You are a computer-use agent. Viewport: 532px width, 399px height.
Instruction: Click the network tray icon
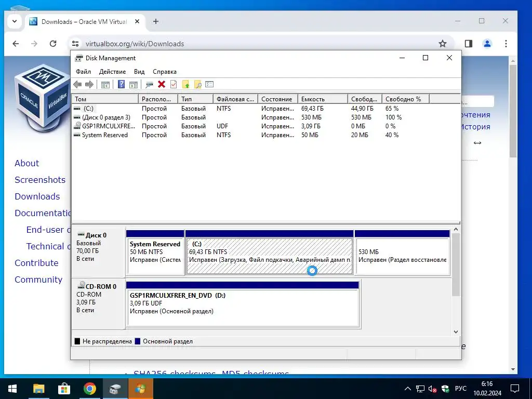pyautogui.click(x=420, y=389)
